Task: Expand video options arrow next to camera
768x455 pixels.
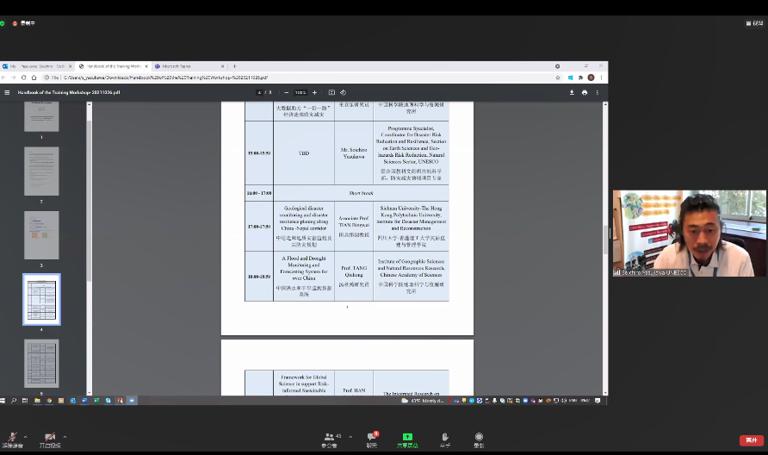Action: (x=65, y=436)
